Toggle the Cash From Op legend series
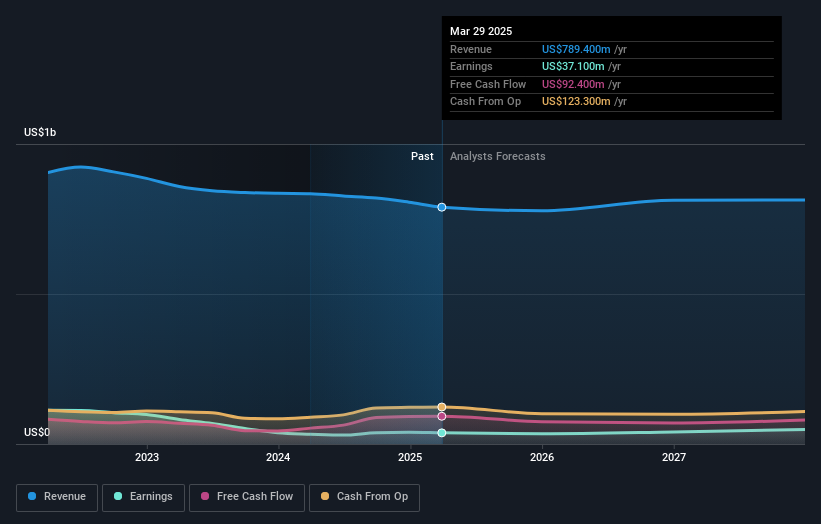 (x=364, y=497)
